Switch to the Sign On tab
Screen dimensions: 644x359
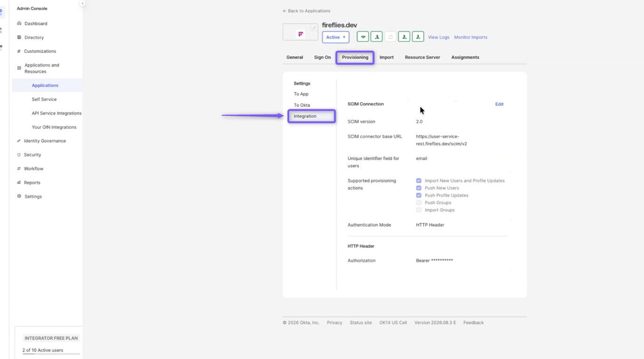pos(322,57)
